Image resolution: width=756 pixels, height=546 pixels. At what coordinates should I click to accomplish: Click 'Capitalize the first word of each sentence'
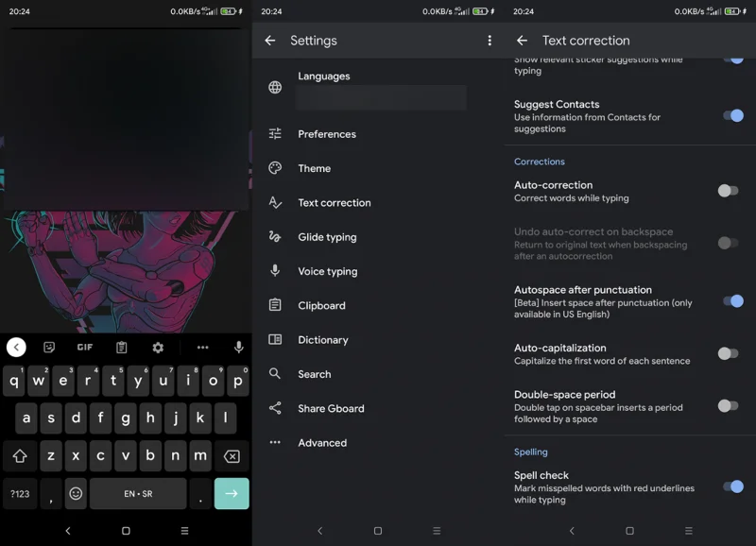click(x=602, y=361)
